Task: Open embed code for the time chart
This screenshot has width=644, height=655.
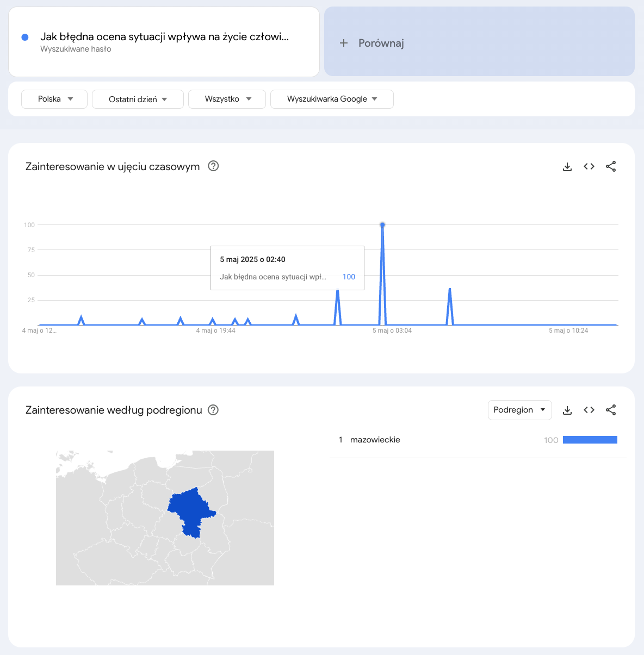Action: (x=589, y=167)
